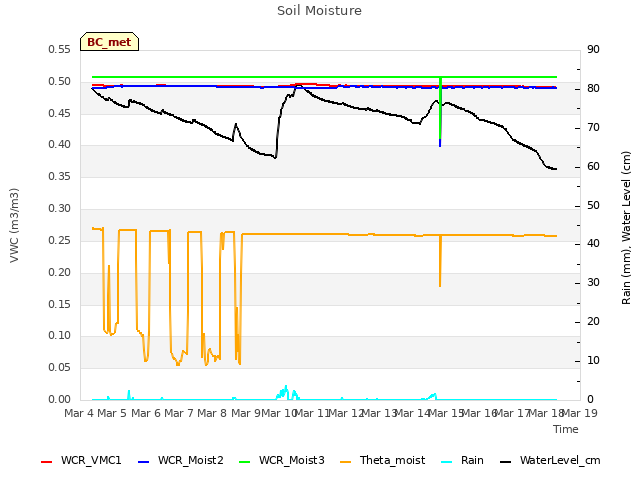This screenshot has height=480, width=640.
Task: Click the 10 right axis value
Action: [x=593, y=361]
